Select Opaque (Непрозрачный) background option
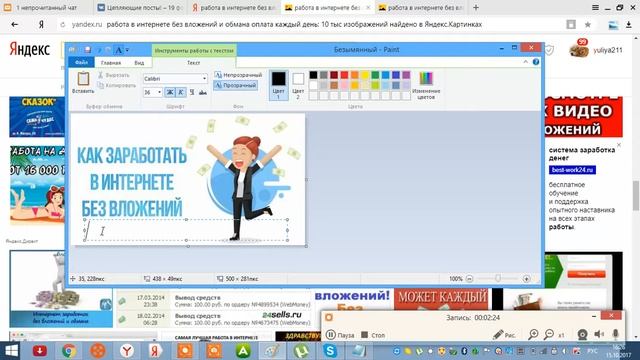Image resolution: width=640 pixels, height=360 pixels. 238,75
